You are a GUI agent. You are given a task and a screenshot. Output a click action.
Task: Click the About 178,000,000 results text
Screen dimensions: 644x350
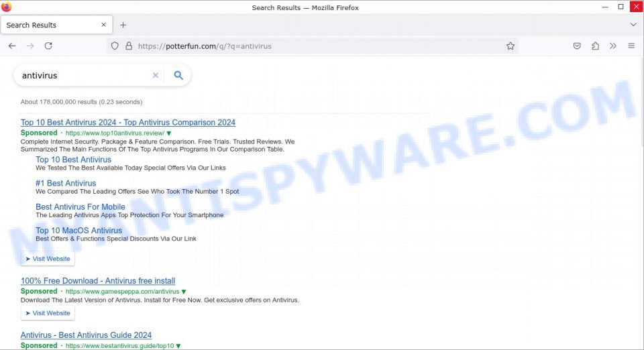click(81, 102)
